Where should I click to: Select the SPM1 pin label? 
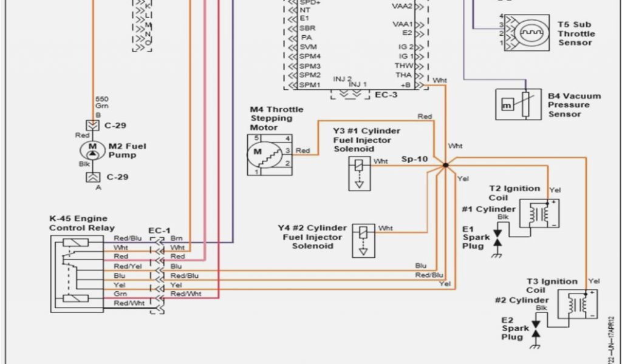[310, 85]
